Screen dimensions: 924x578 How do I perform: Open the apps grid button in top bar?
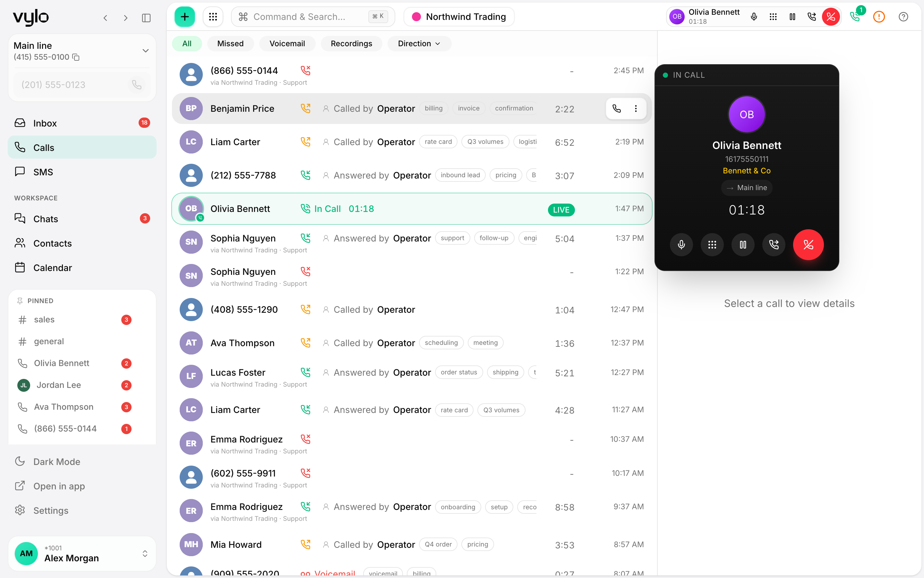click(x=213, y=17)
